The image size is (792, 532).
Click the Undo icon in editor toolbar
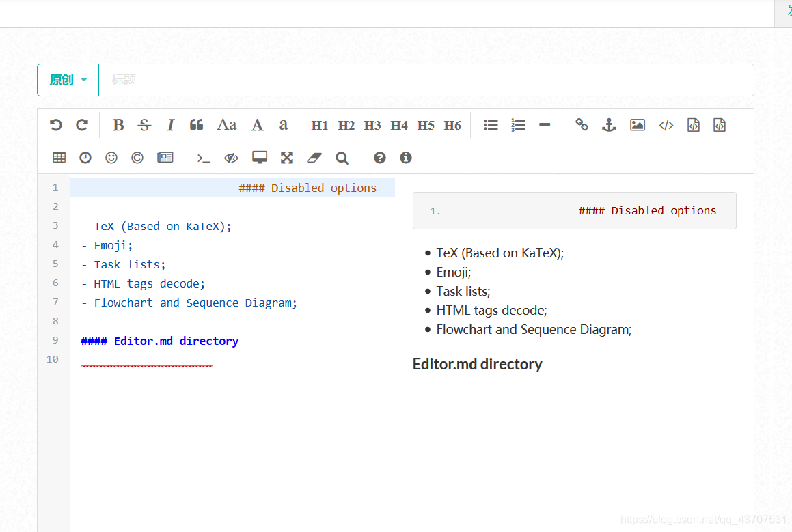[56, 125]
